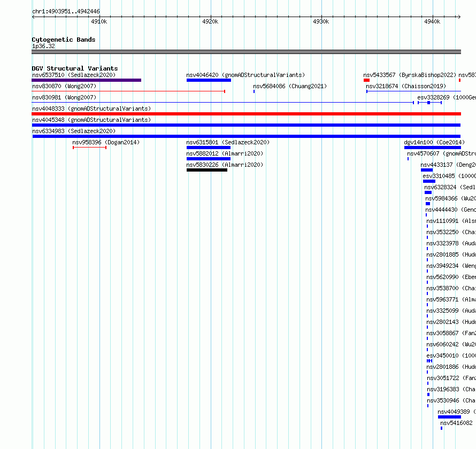Click the DGV Structural Variants track title
The image size is (476, 449).
pos(75,68)
